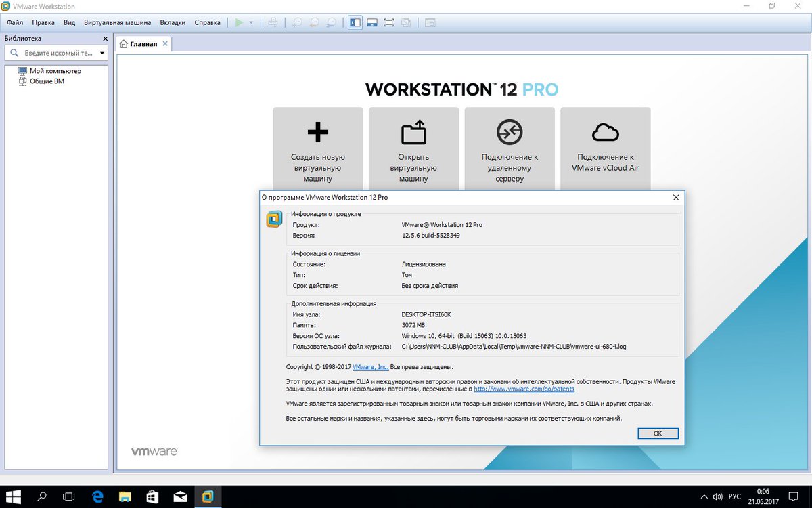Take a snapshot of the virtual machine
This screenshot has height=508, width=812.
(x=296, y=22)
